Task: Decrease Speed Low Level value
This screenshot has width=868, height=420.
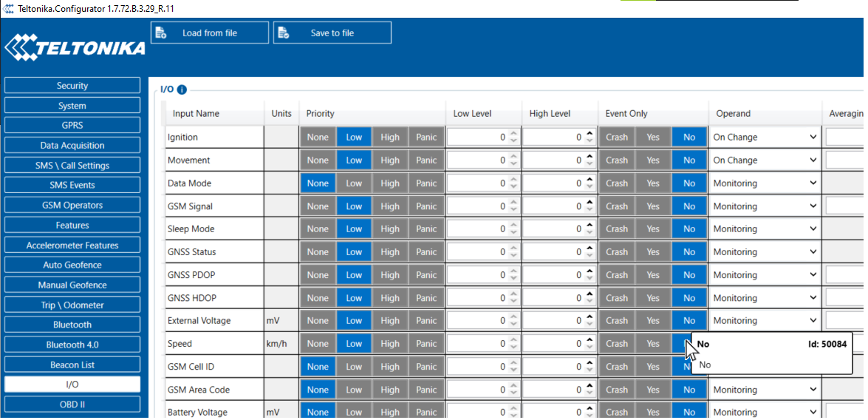Action: (513, 348)
